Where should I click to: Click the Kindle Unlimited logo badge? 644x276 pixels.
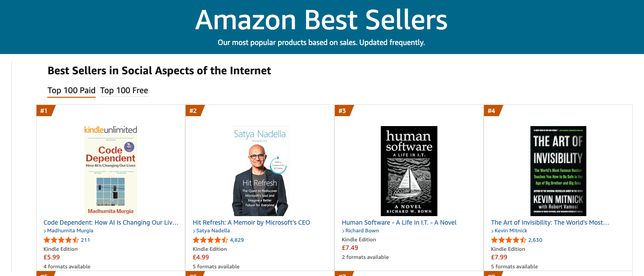click(x=111, y=130)
